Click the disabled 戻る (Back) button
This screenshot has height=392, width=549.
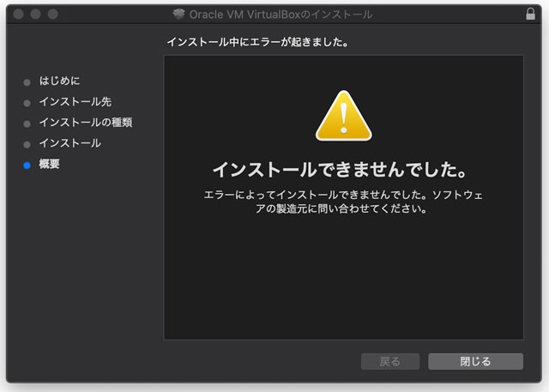390,361
